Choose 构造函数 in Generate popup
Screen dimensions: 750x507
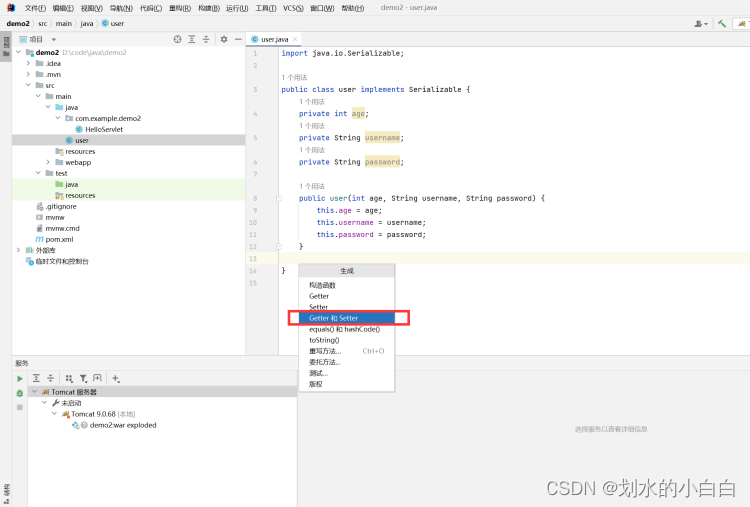point(347,285)
